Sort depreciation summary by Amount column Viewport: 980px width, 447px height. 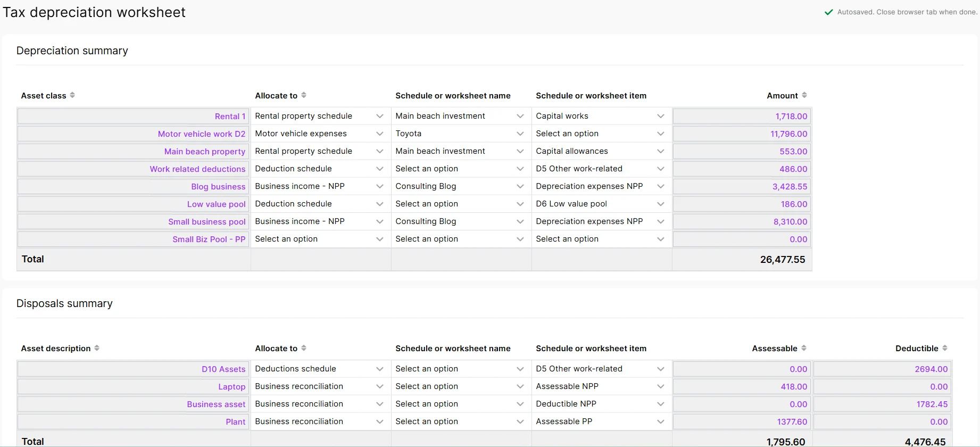point(804,95)
